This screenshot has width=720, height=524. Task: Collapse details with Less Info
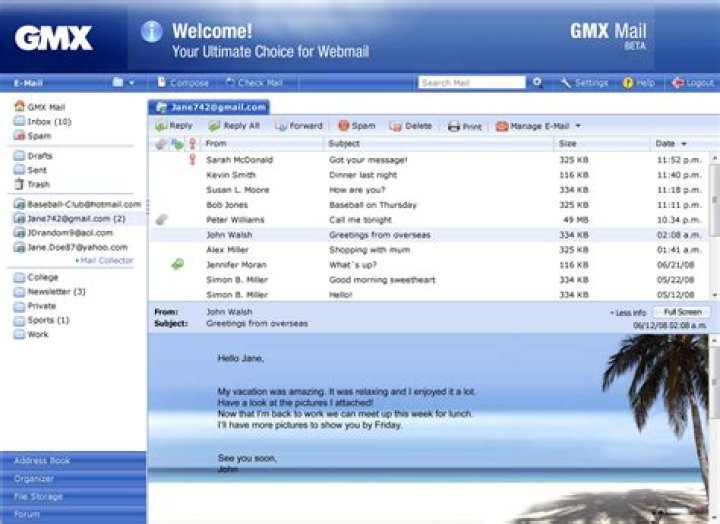click(x=627, y=313)
